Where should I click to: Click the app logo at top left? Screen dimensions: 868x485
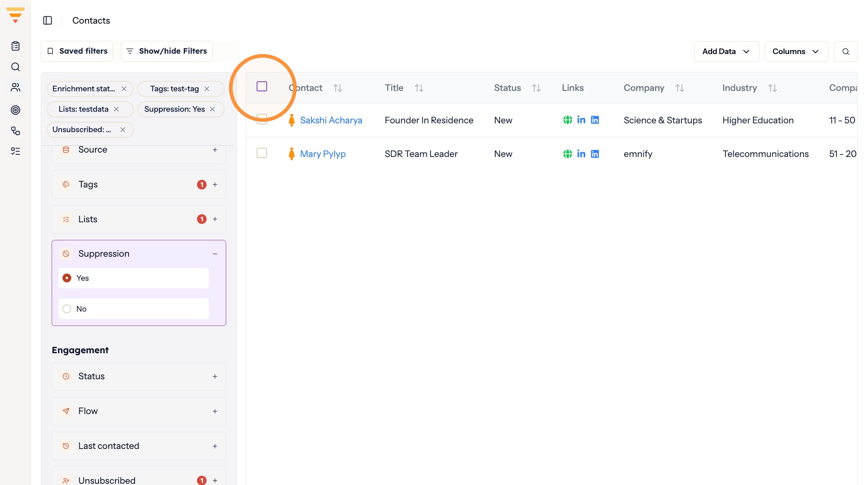pos(15,15)
